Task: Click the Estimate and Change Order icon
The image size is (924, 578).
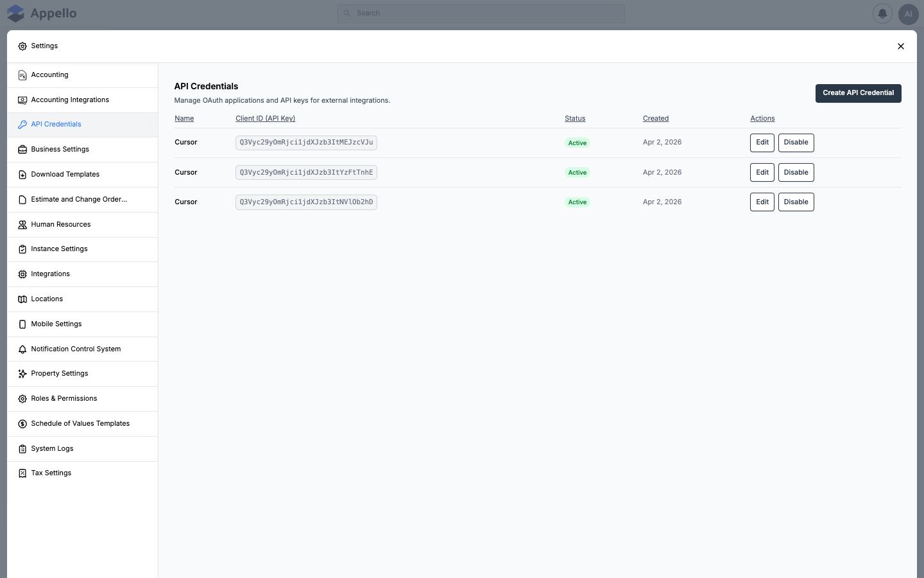Action: (22, 200)
